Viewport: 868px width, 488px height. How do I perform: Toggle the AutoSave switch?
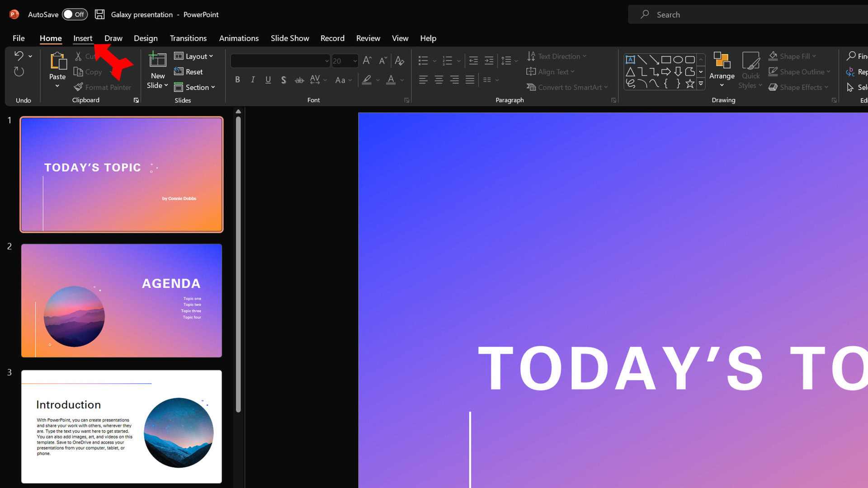click(75, 14)
